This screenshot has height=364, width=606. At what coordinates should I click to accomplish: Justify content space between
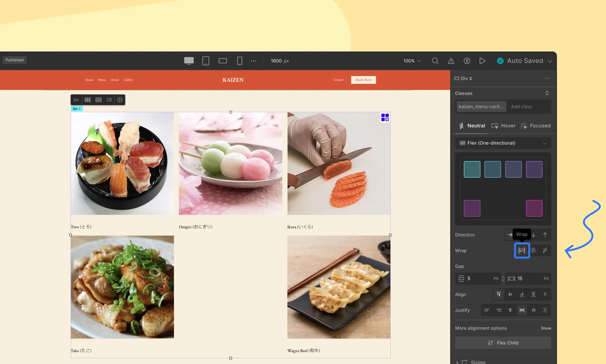522,310
